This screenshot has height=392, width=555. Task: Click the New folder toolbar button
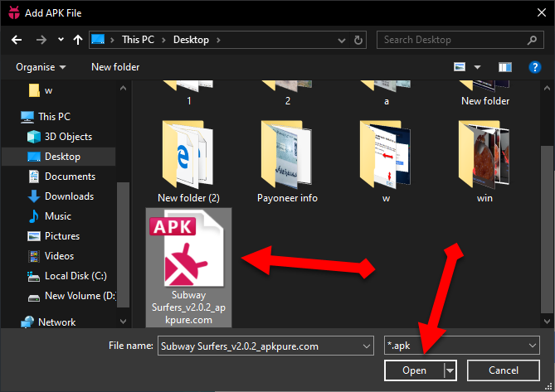[115, 67]
